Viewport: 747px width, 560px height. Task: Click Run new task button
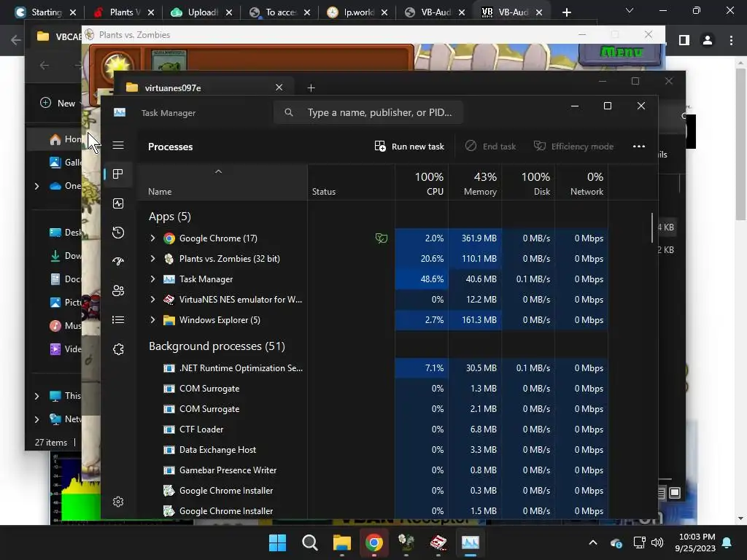409,146
